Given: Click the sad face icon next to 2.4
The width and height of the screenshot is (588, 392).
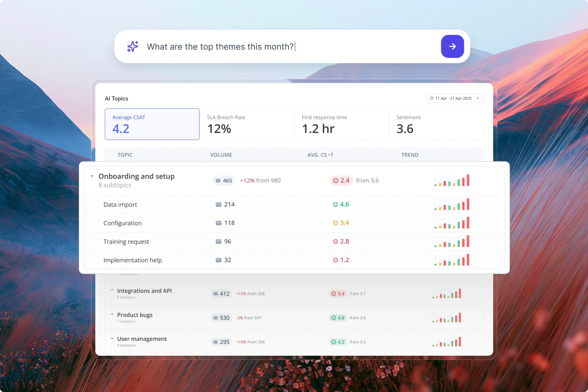Looking at the screenshot, I should coord(336,181).
